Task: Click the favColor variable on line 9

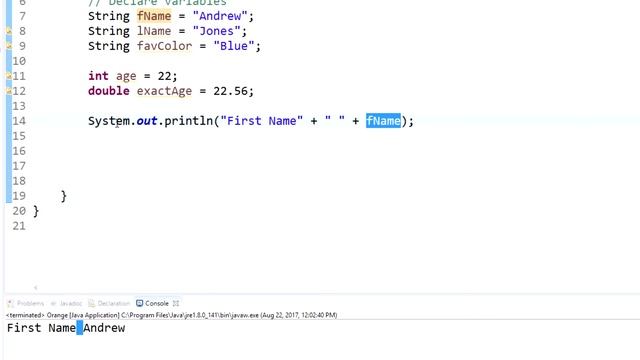Action: [x=164, y=46]
